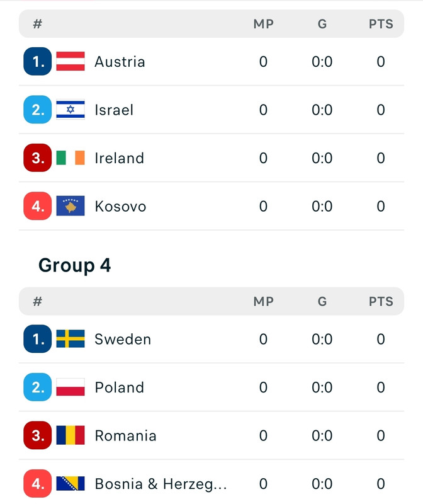The height and width of the screenshot is (504, 423).
Task: Select Poland's rank 2 badge
Action: coord(38,387)
